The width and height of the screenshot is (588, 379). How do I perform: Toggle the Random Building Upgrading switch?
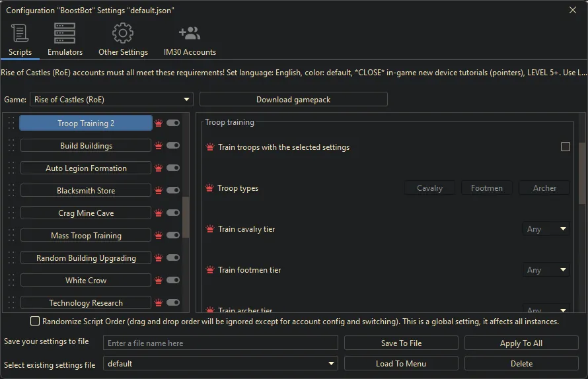[173, 258]
